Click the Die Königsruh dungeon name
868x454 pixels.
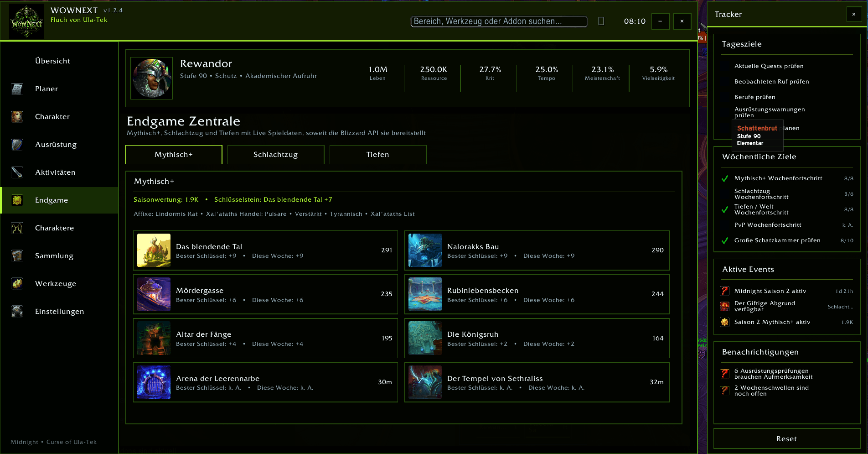pos(473,334)
